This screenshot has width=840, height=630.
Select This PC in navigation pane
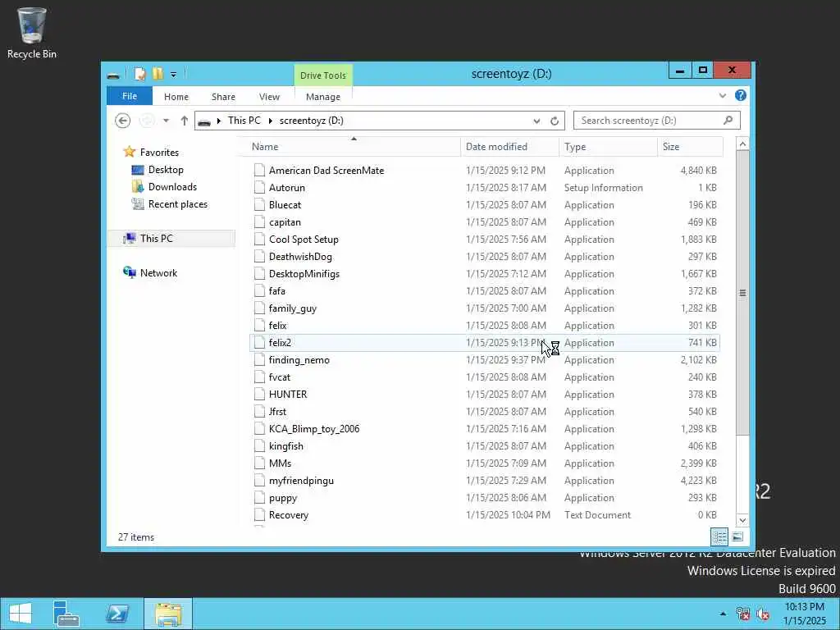[x=157, y=239]
